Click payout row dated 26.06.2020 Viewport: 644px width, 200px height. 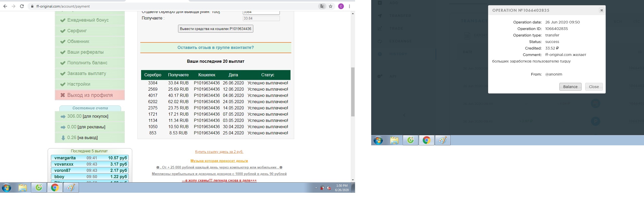pos(216,83)
